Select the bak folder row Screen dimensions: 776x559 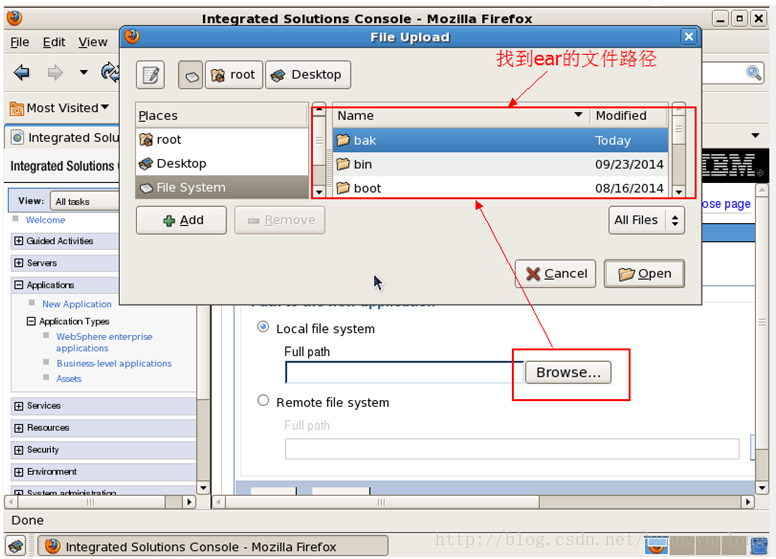pyautogui.click(x=500, y=140)
